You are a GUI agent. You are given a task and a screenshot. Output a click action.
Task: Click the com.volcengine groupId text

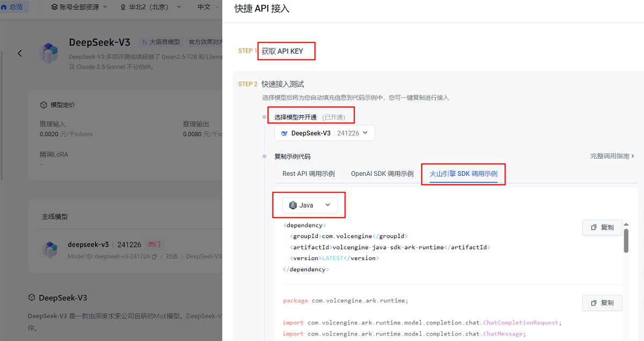(347, 236)
